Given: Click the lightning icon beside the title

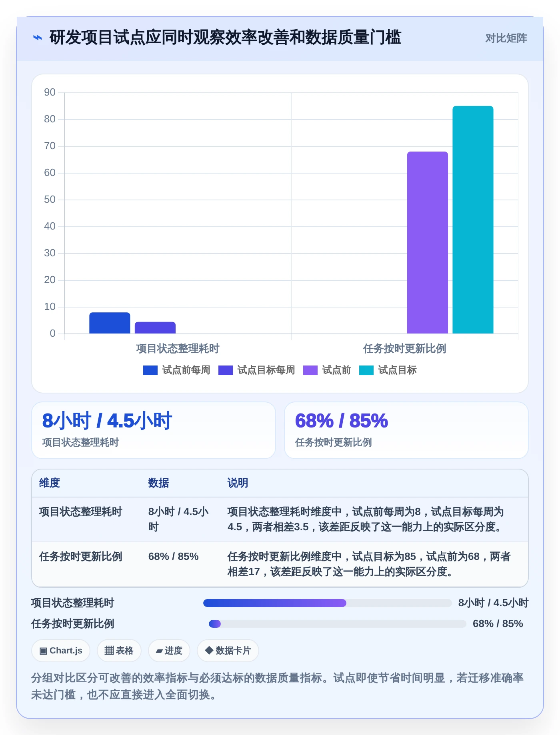Looking at the screenshot, I should [37, 38].
